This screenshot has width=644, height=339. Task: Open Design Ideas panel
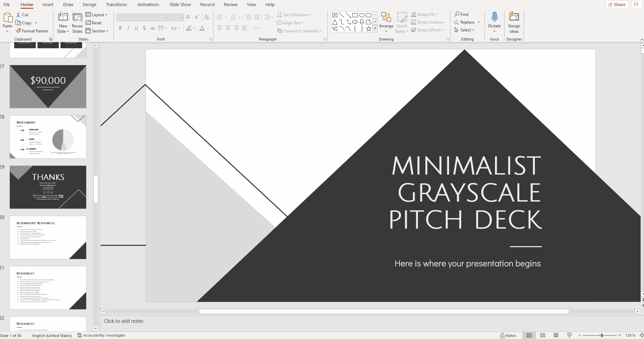[514, 23]
